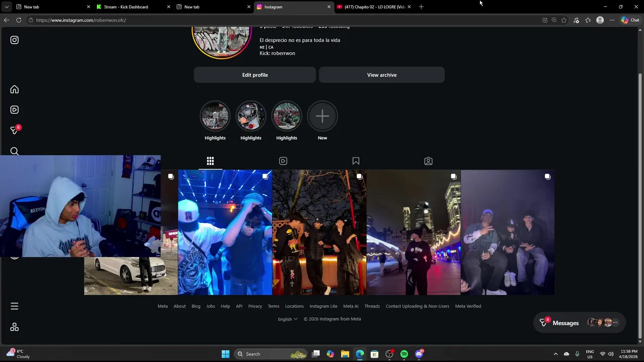Screen dimensions: 644x362
Task: Open the media control music note icon
Action: (576, 20)
